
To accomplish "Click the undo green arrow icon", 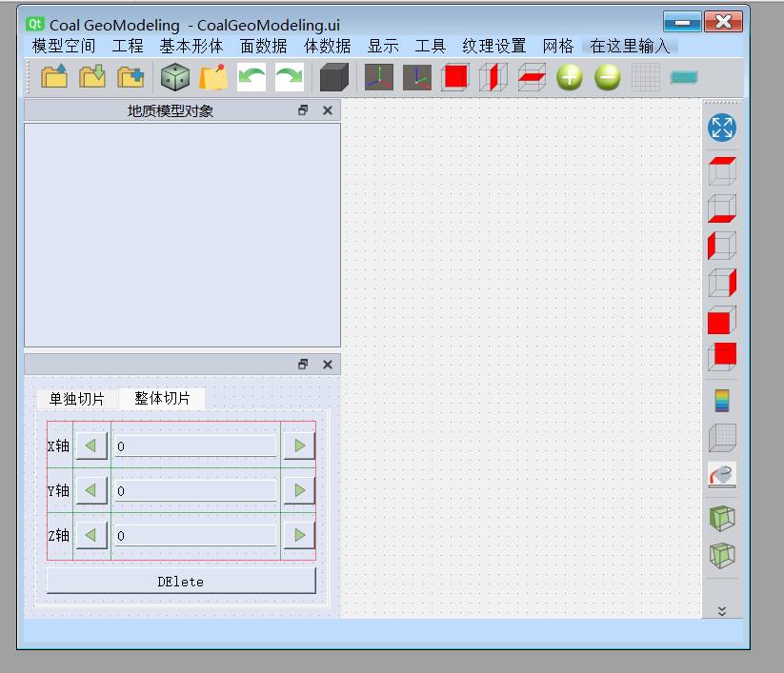I will click(251, 77).
